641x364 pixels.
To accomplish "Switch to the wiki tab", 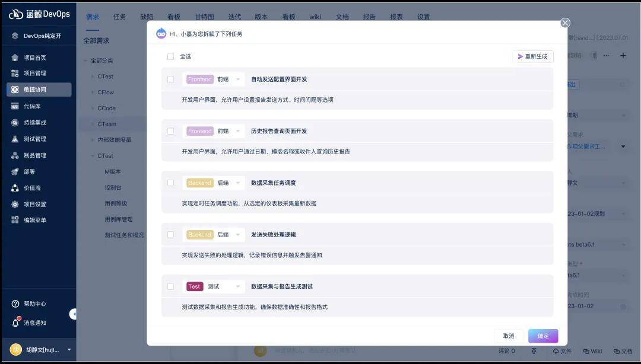I will (315, 17).
